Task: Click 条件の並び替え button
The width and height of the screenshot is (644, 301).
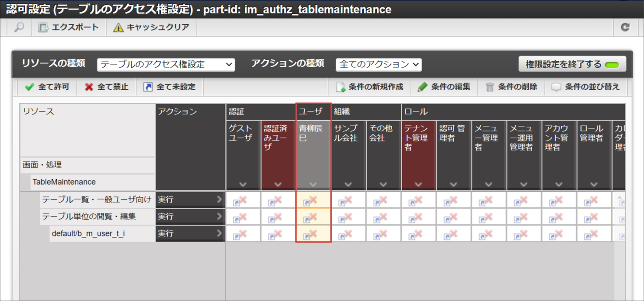Action: pos(585,87)
